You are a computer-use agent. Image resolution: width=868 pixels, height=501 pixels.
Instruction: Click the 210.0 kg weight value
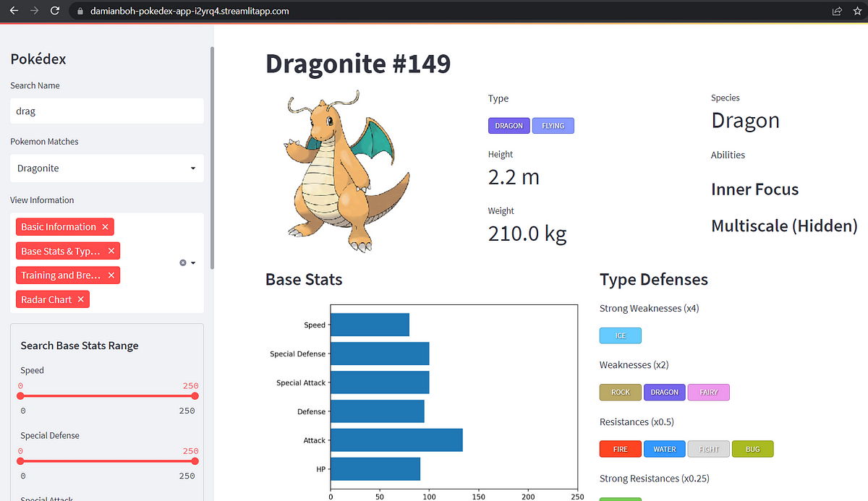[x=527, y=234]
